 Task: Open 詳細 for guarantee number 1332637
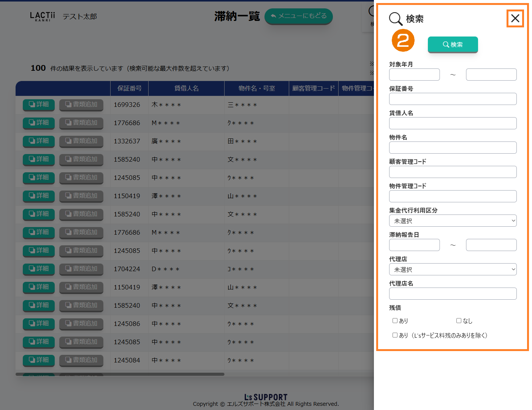(39, 141)
